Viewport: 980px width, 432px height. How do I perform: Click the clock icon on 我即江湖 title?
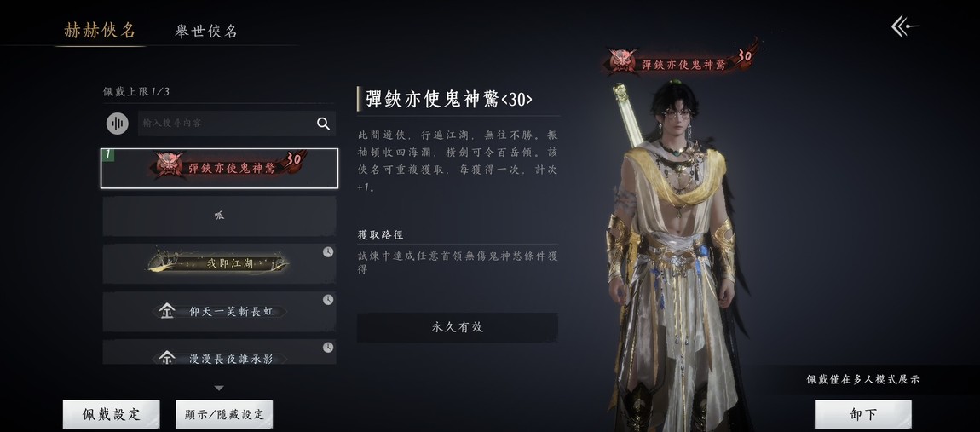click(x=328, y=252)
